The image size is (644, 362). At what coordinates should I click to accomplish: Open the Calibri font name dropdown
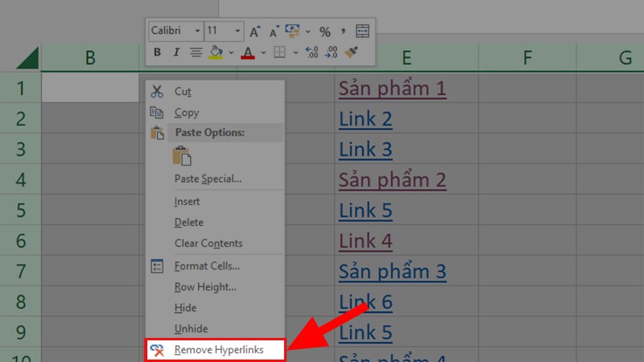(197, 31)
